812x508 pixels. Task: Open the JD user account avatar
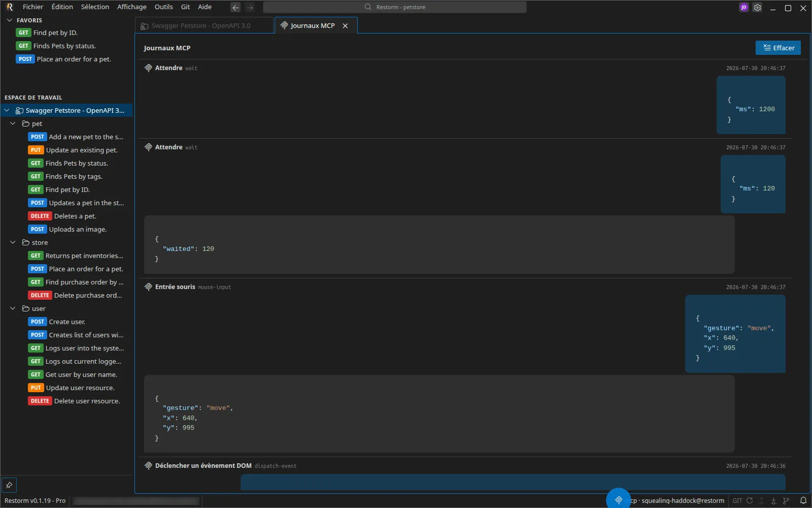coord(744,7)
